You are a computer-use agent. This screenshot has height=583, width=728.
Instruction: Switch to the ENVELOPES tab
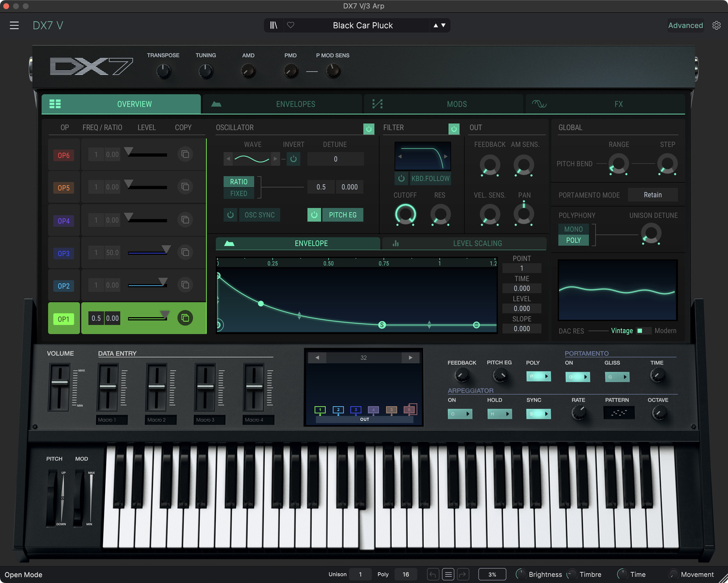(282, 104)
